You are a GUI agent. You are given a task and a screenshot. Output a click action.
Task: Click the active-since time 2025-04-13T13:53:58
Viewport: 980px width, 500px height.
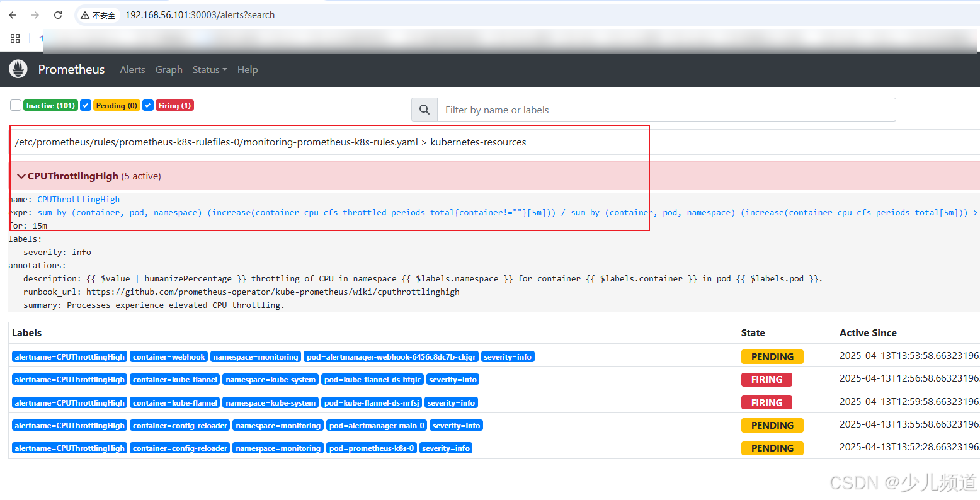[x=909, y=356]
